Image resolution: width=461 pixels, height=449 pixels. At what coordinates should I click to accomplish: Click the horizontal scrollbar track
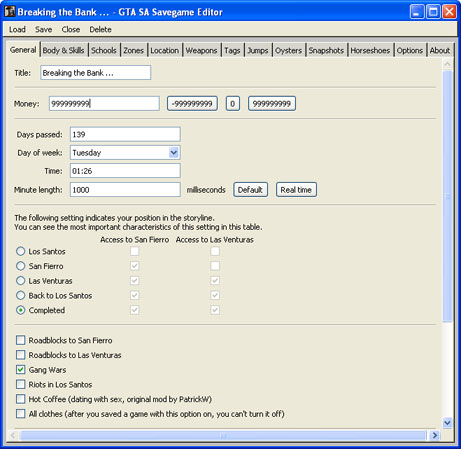[223, 435]
